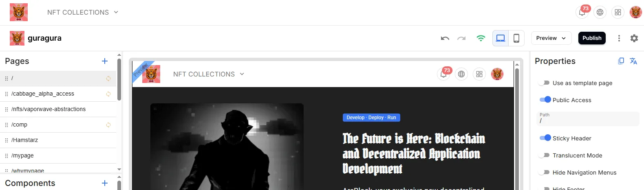Click the Pages panel heading
This screenshot has height=190, width=644.
17,61
